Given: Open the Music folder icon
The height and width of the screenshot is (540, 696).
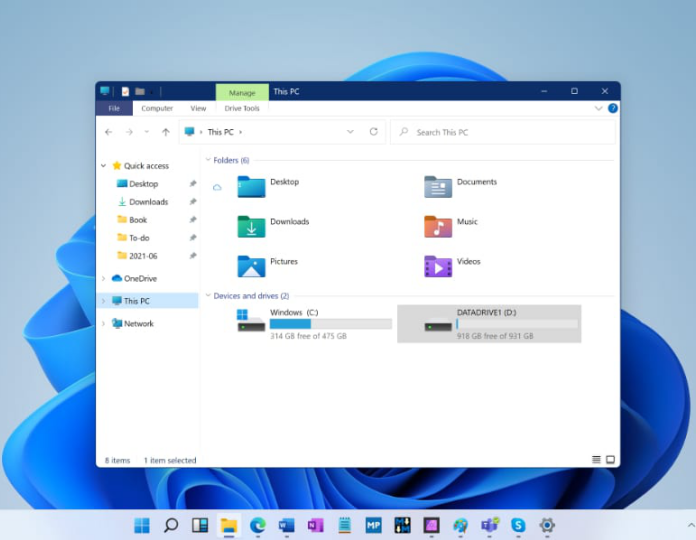Looking at the screenshot, I should 437,227.
